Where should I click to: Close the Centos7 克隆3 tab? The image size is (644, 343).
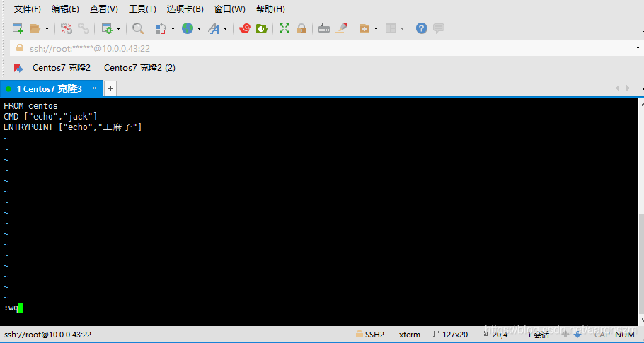tap(94, 88)
